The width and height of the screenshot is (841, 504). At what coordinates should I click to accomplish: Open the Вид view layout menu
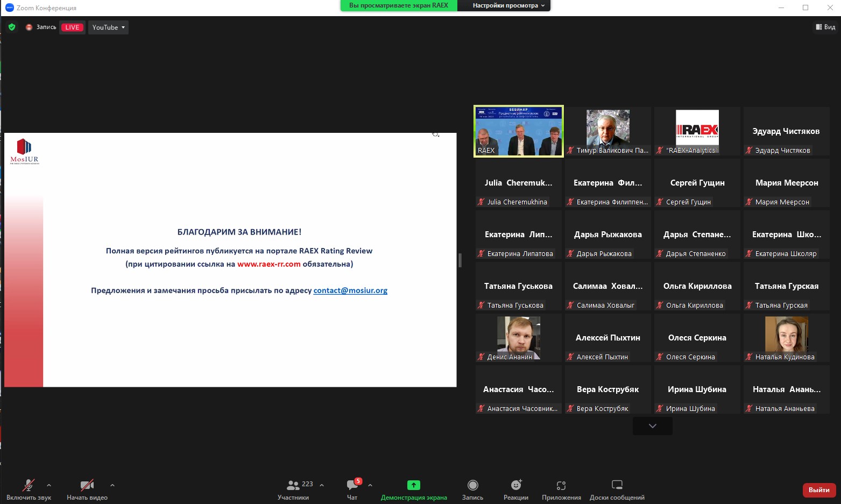pyautogui.click(x=825, y=27)
